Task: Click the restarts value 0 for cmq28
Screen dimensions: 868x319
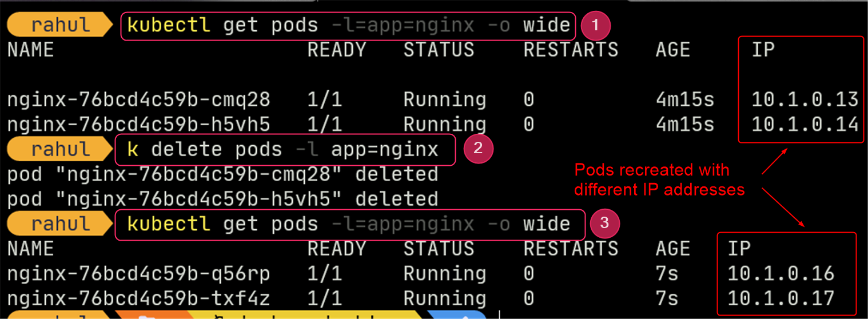Action: [529, 100]
